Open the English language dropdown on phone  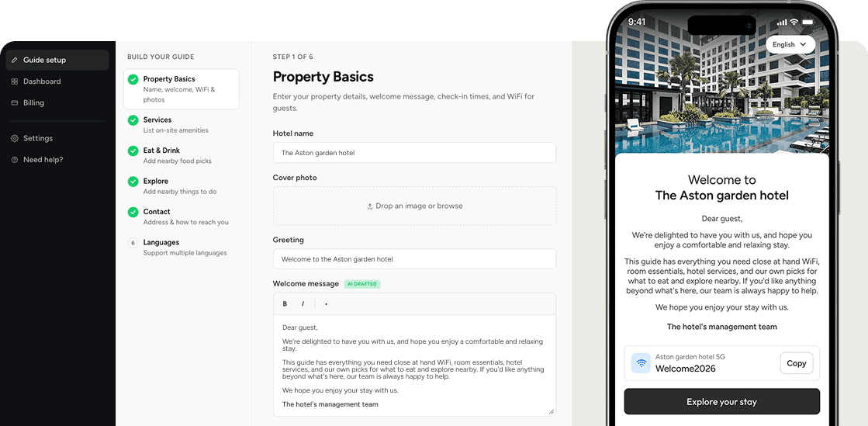point(790,44)
